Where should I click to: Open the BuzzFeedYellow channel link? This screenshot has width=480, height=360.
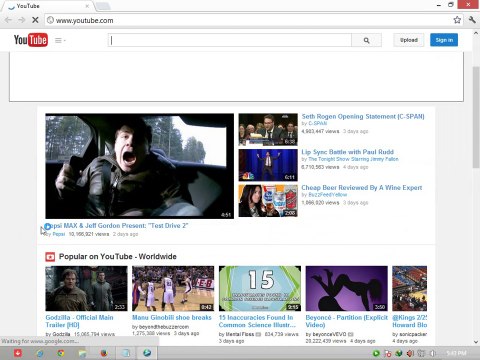(328, 195)
